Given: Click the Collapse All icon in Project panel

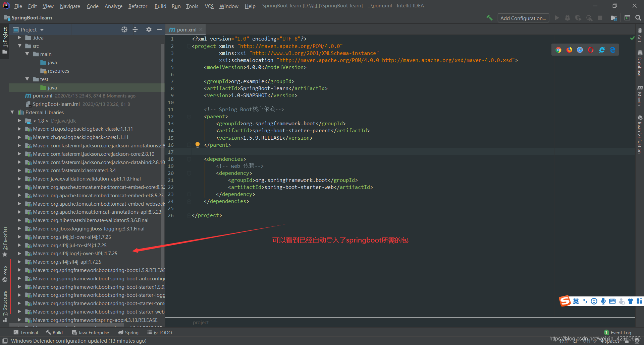Looking at the screenshot, I should coord(135,29).
